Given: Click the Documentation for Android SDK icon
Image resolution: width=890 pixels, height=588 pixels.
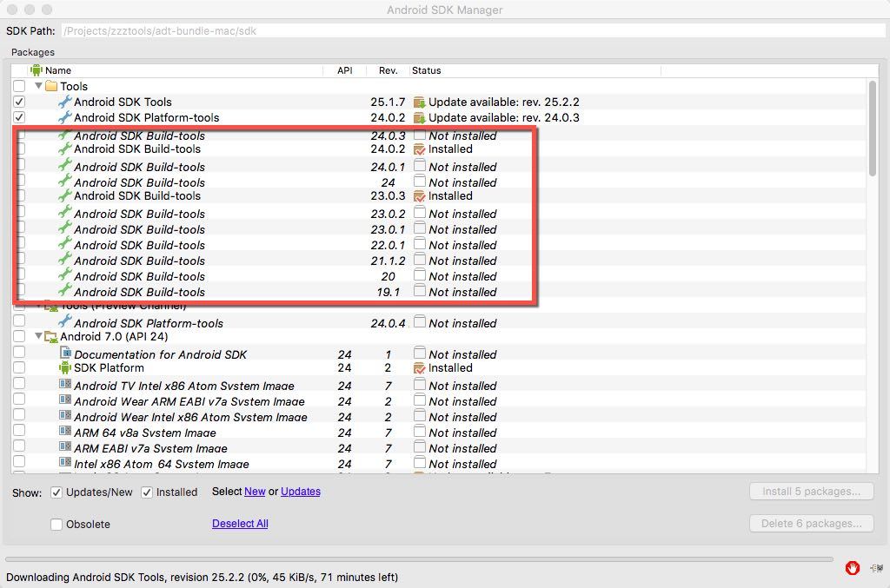Looking at the screenshot, I should [65, 353].
